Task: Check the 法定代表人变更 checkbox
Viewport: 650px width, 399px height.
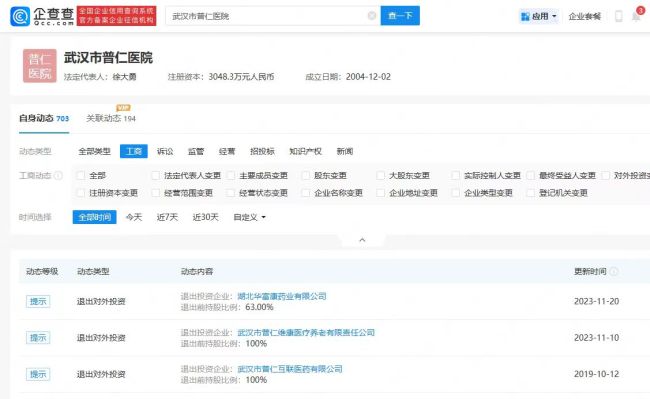Action: 155,175
